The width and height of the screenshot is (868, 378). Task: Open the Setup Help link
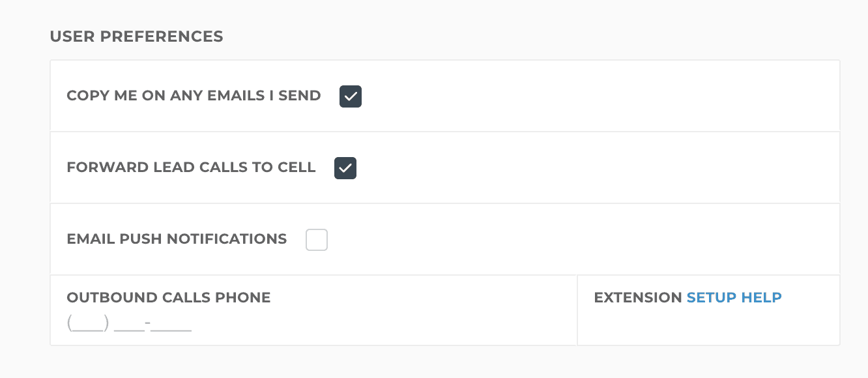click(x=734, y=298)
